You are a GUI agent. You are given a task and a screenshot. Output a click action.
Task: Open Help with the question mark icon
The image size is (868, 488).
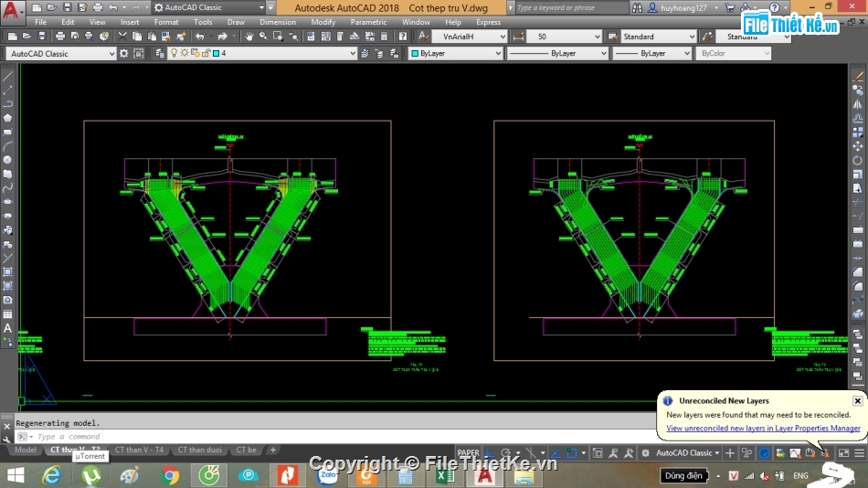point(402,37)
